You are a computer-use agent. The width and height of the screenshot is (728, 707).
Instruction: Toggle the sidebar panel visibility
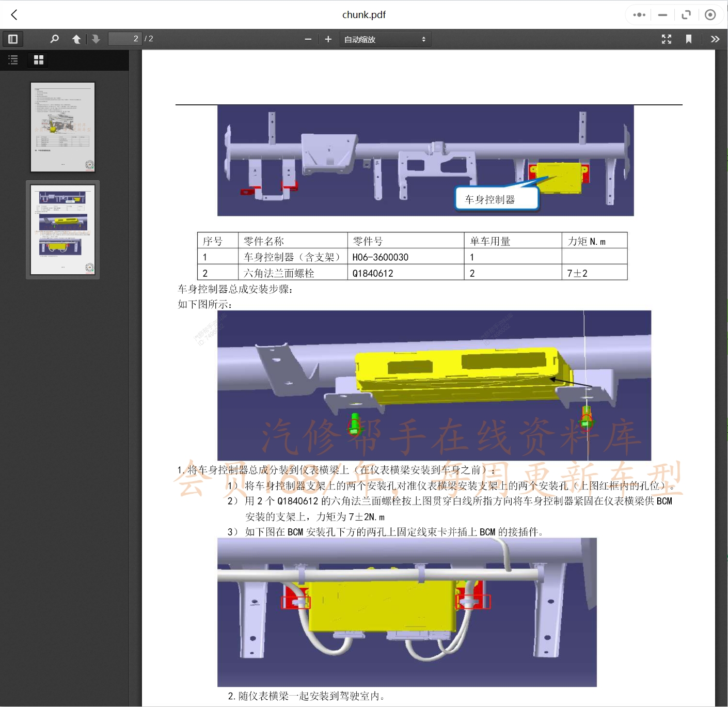pos(13,39)
